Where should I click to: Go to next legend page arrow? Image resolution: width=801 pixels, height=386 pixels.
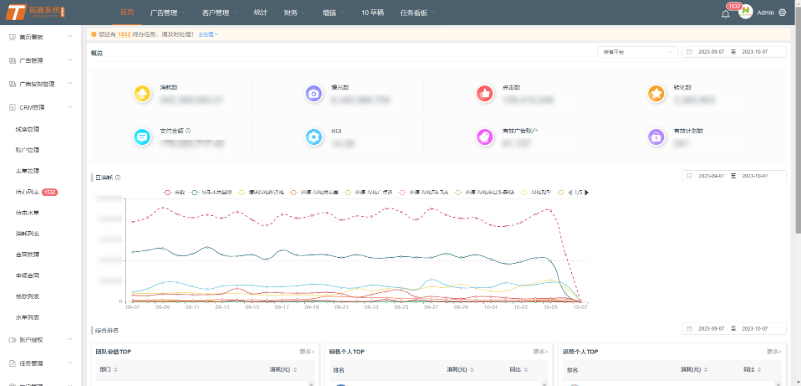586,192
